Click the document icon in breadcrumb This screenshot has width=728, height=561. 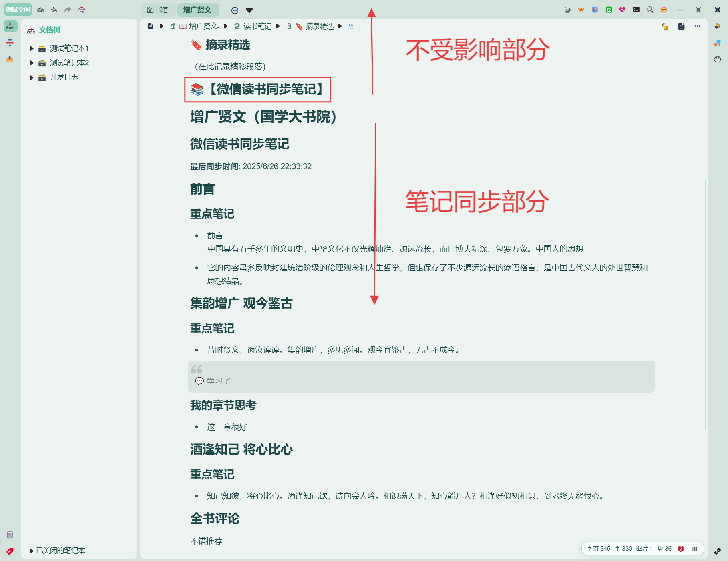click(x=151, y=26)
